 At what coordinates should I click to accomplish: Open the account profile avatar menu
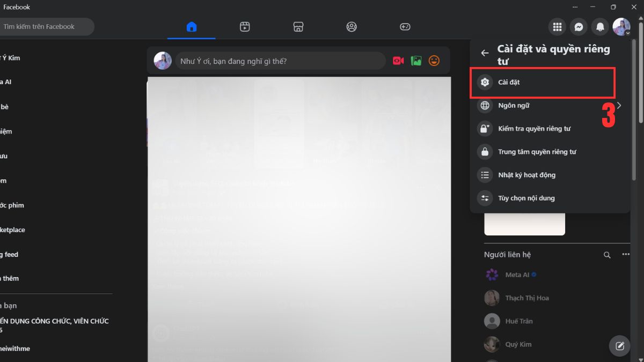tap(621, 27)
